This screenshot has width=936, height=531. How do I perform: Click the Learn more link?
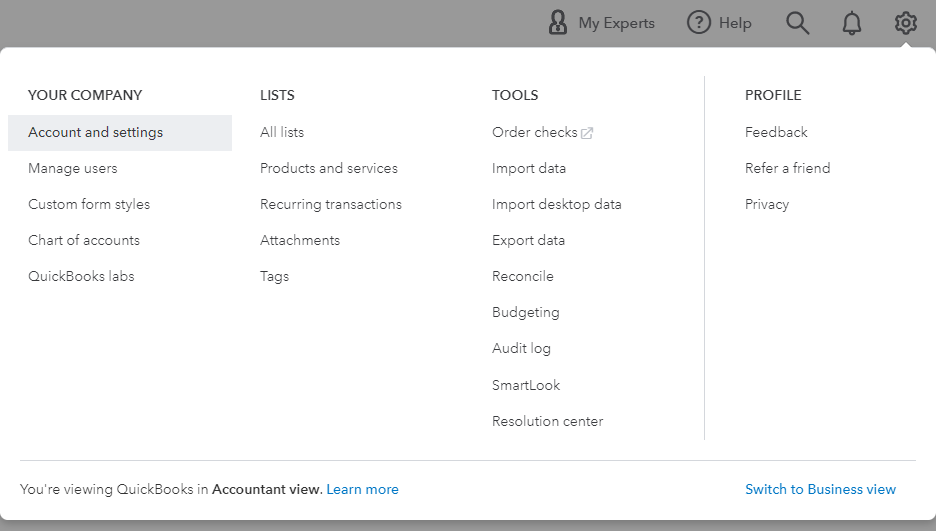coord(362,489)
